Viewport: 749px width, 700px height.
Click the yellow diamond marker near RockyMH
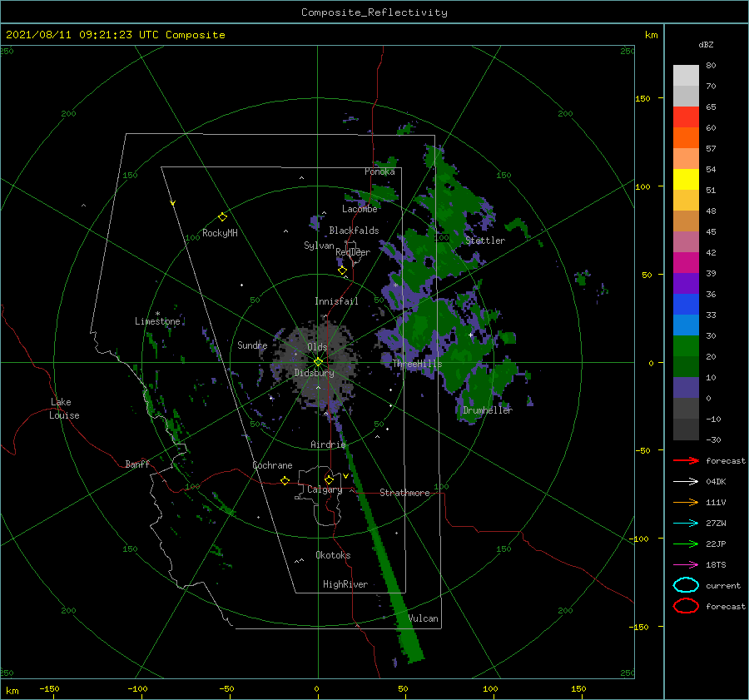tap(222, 217)
